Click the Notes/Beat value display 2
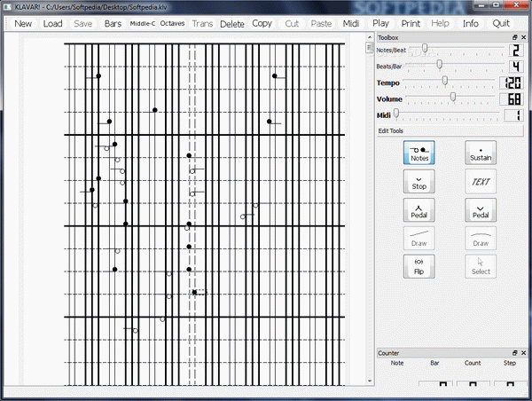The height and width of the screenshot is (401, 532). point(516,51)
